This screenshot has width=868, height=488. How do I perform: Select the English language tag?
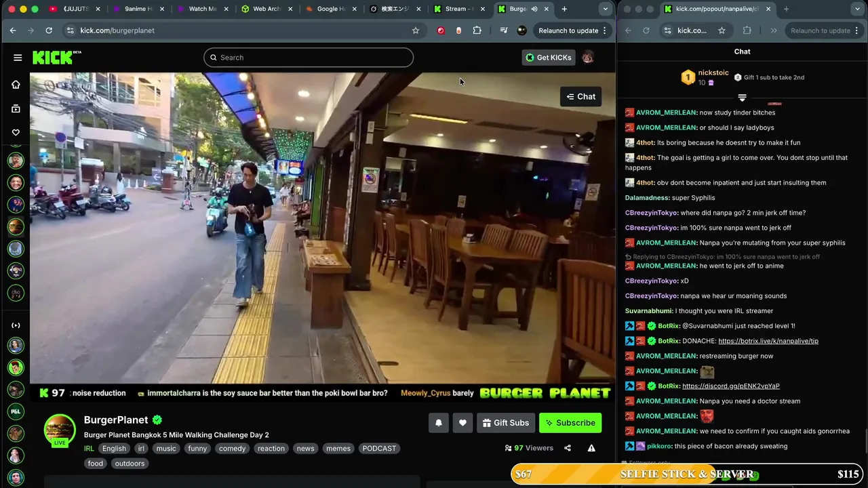(114, 449)
